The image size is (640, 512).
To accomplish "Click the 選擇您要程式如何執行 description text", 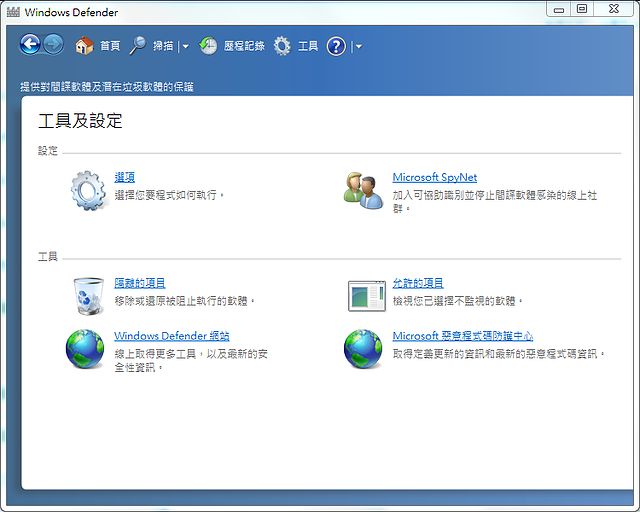I will [x=169, y=195].
